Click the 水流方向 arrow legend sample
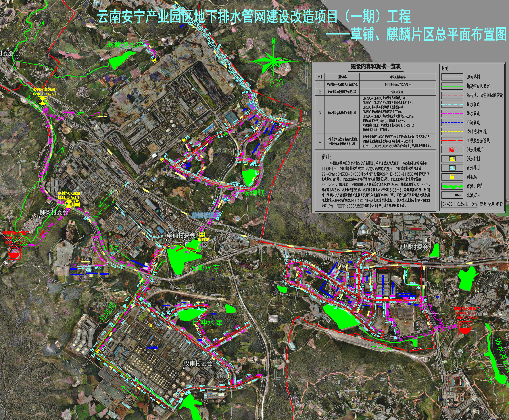Image resolution: width=509 pixels, height=420 pixels. [x=452, y=195]
